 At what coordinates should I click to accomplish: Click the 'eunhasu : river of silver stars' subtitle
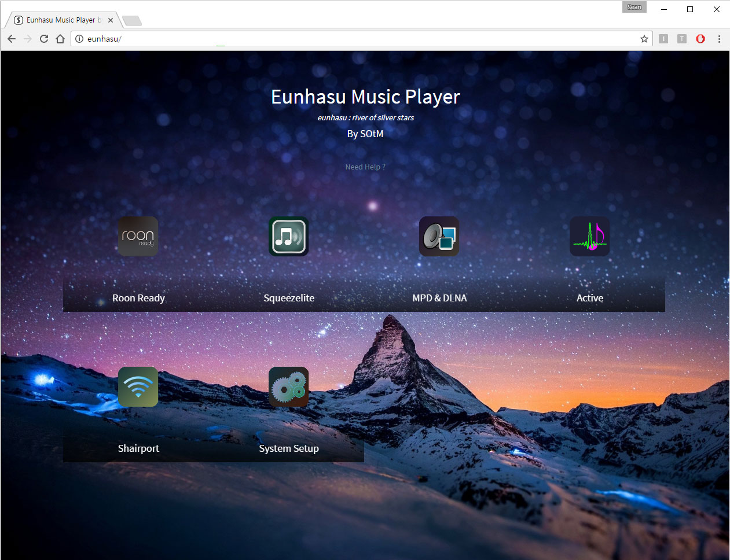(x=365, y=117)
